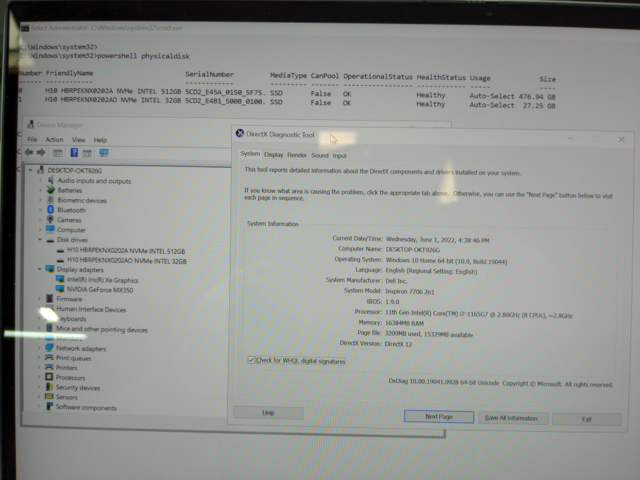
Task: Uncheck Check for WHQL digital signatures
Action: tap(252, 360)
